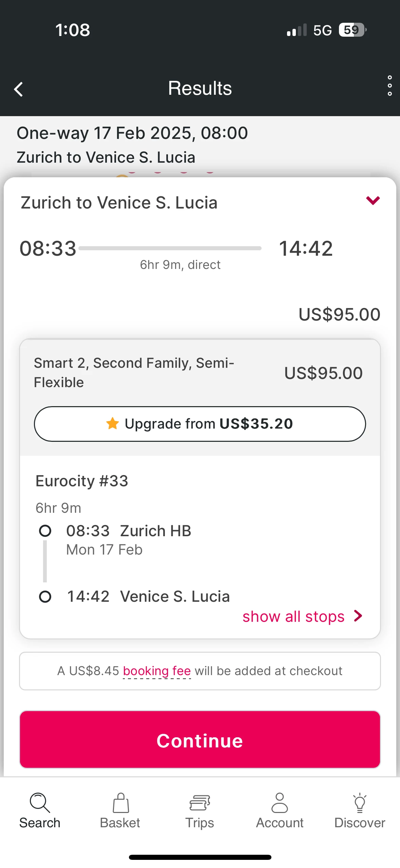Tap the Search magnifier icon

tap(40, 803)
